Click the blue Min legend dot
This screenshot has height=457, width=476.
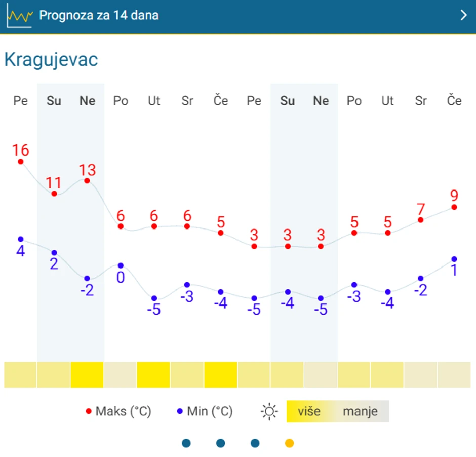(180, 412)
